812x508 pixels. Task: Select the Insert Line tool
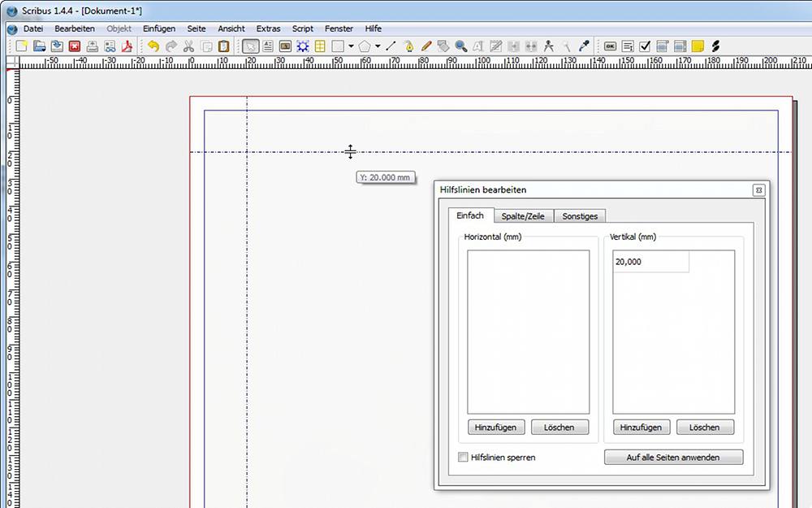point(391,46)
